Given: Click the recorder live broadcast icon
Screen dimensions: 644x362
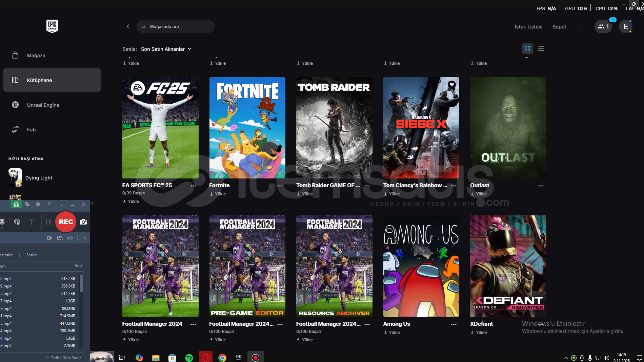Looking at the screenshot, I should pyautogui.click(x=70, y=238).
